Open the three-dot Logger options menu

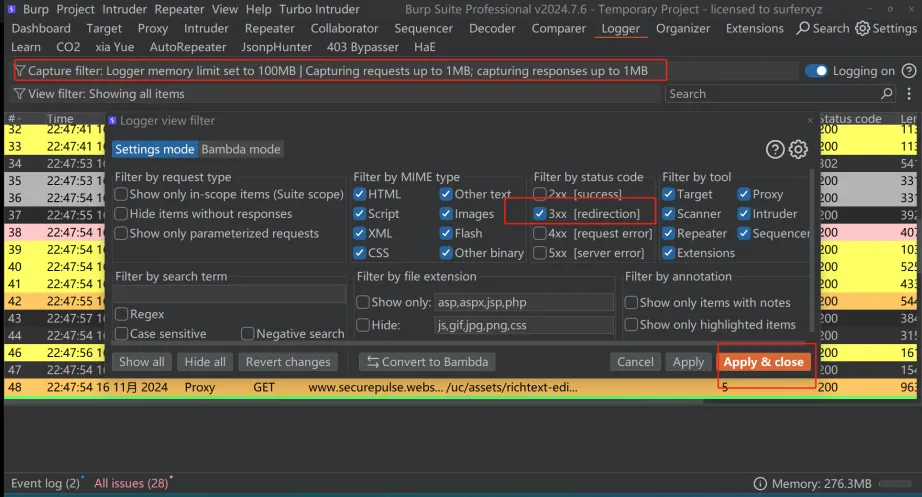[909, 94]
